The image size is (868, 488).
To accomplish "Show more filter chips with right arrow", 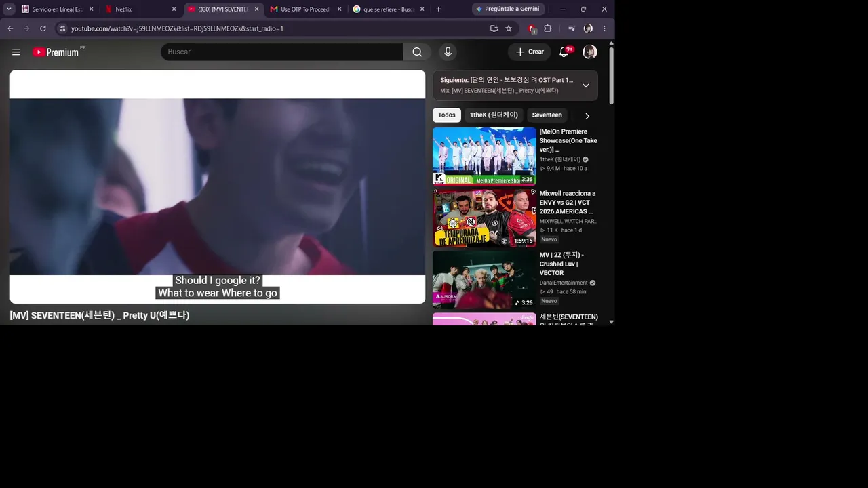I will coord(587,116).
